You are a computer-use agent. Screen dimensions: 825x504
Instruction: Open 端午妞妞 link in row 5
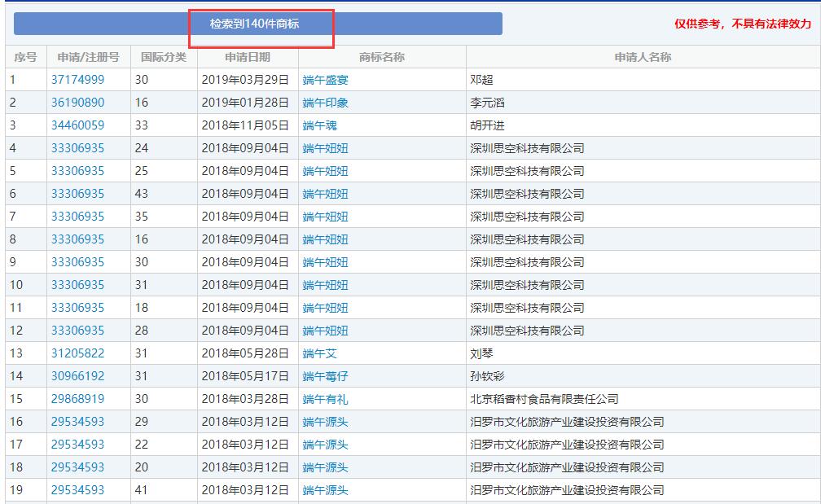coord(325,171)
